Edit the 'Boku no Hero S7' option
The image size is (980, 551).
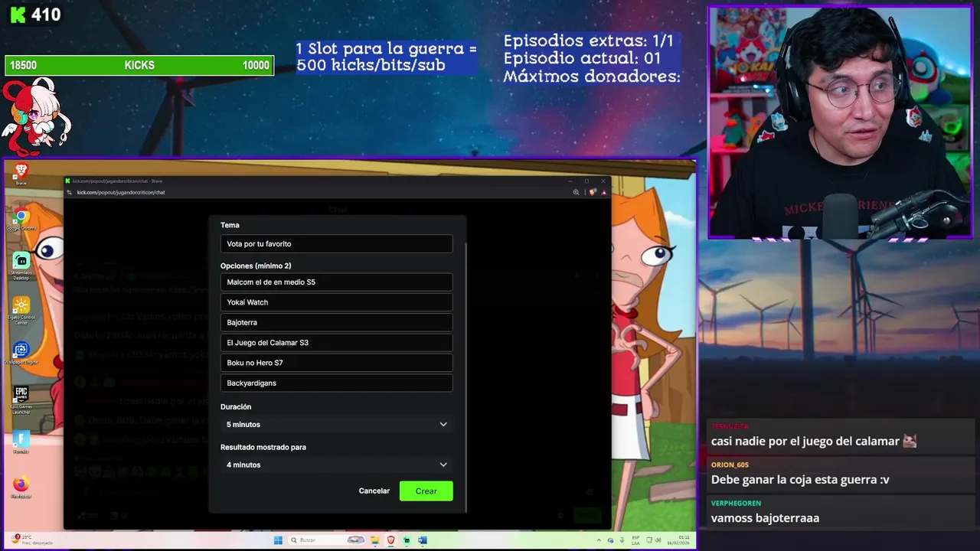336,363
